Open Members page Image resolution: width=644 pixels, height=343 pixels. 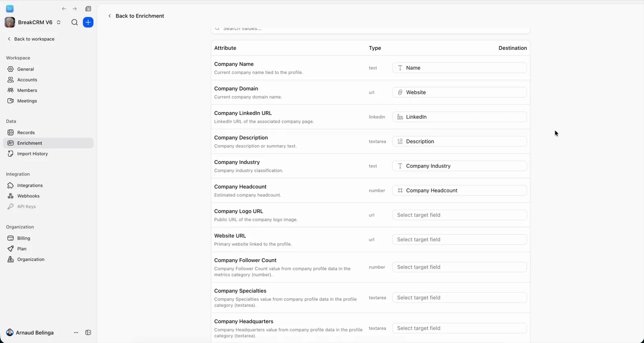(48, 90)
